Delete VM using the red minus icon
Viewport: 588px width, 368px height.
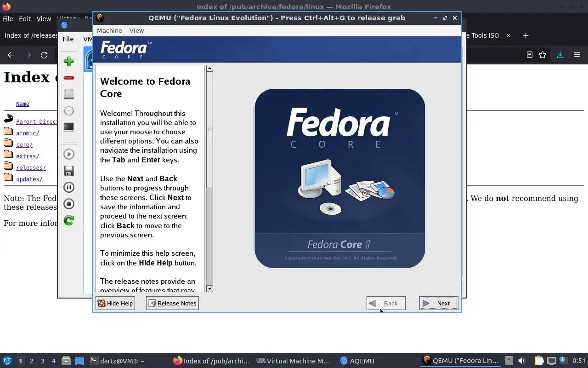[69, 78]
